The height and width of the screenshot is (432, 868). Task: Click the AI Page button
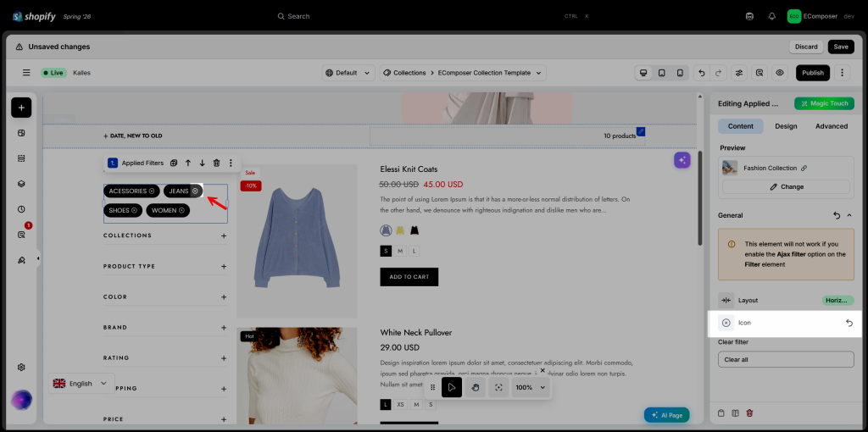[x=666, y=415]
